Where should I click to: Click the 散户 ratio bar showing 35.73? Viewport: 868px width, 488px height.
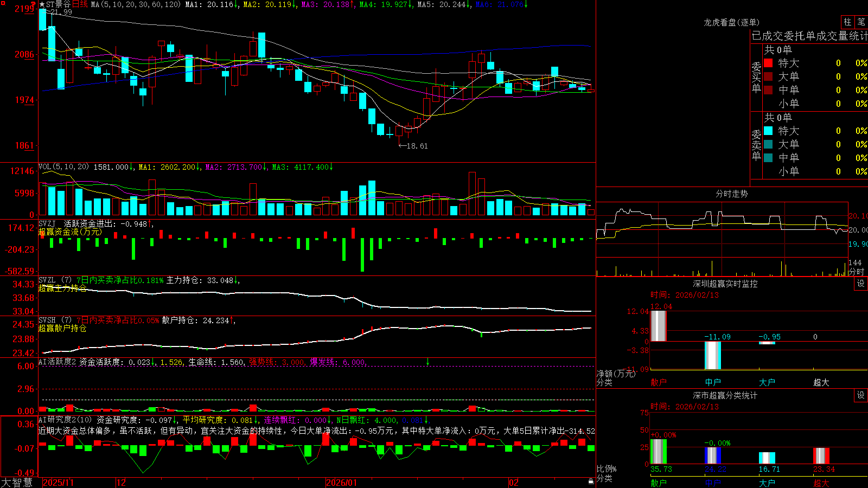pos(659,451)
